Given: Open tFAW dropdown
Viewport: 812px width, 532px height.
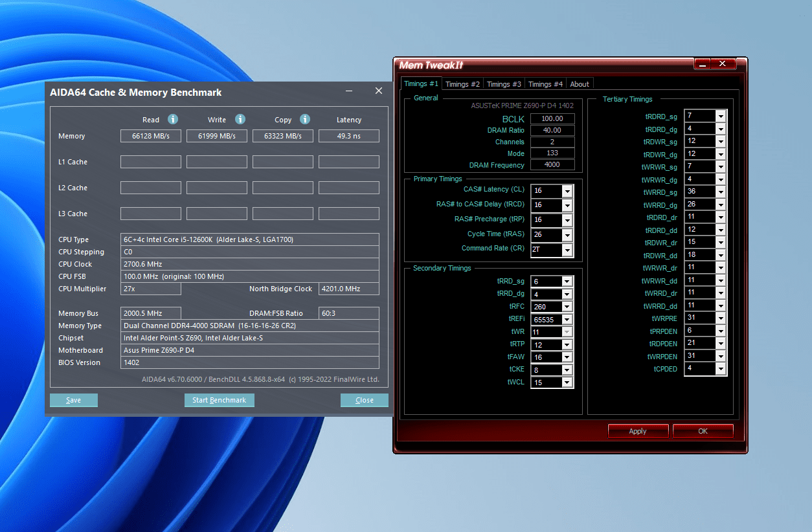Looking at the screenshot, I should (567, 357).
